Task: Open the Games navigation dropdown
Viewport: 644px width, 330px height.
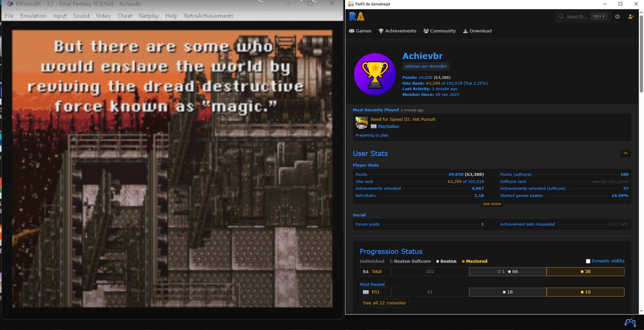Action: [x=360, y=31]
